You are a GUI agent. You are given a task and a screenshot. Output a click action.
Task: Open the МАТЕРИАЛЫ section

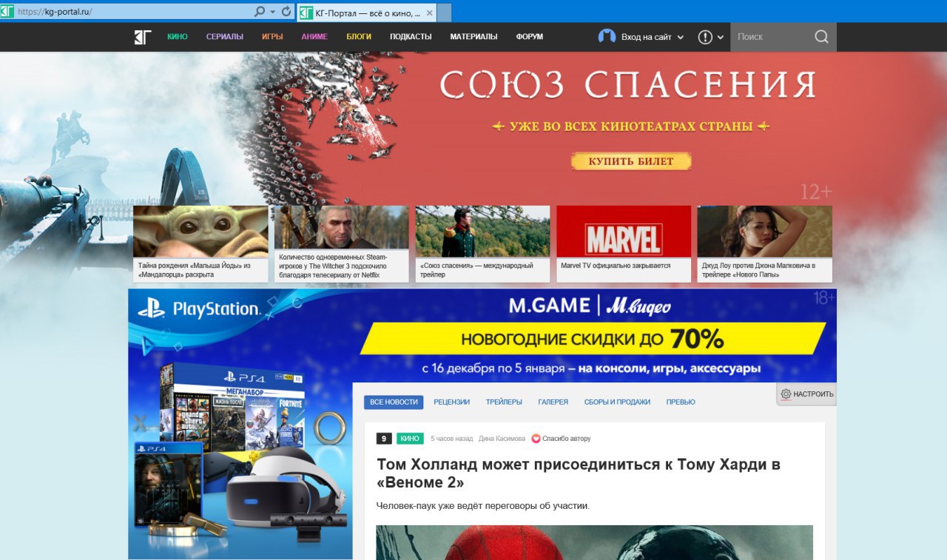[473, 37]
